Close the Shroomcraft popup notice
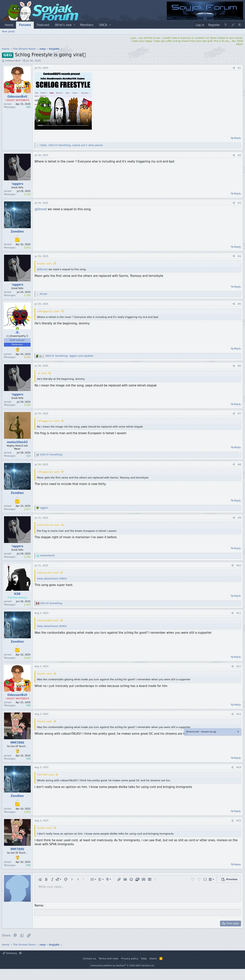The height and width of the screenshot is (980, 245). coord(238,732)
